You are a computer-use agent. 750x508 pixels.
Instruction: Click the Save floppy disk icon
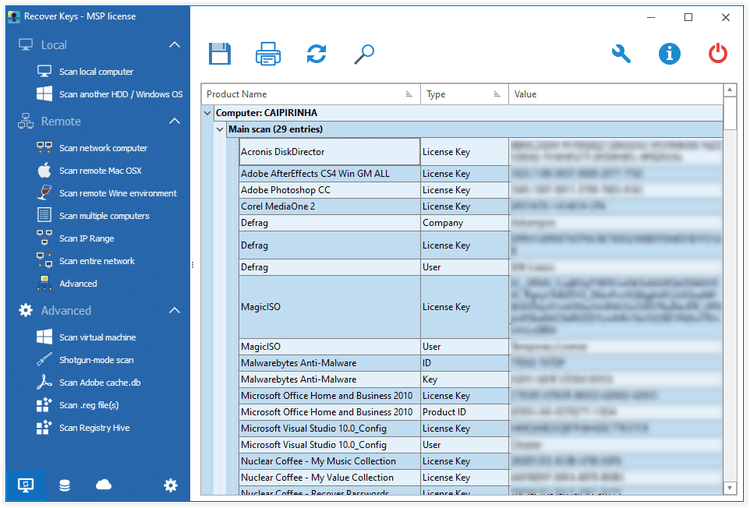(x=219, y=54)
